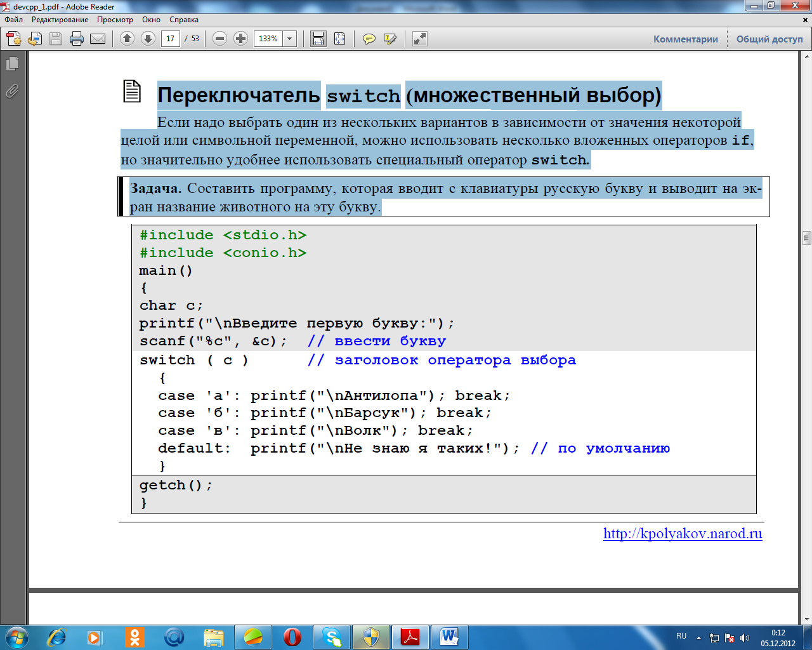Screen dimensions: 812x650
Task: Click the Print document icon
Action: coord(77,39)
